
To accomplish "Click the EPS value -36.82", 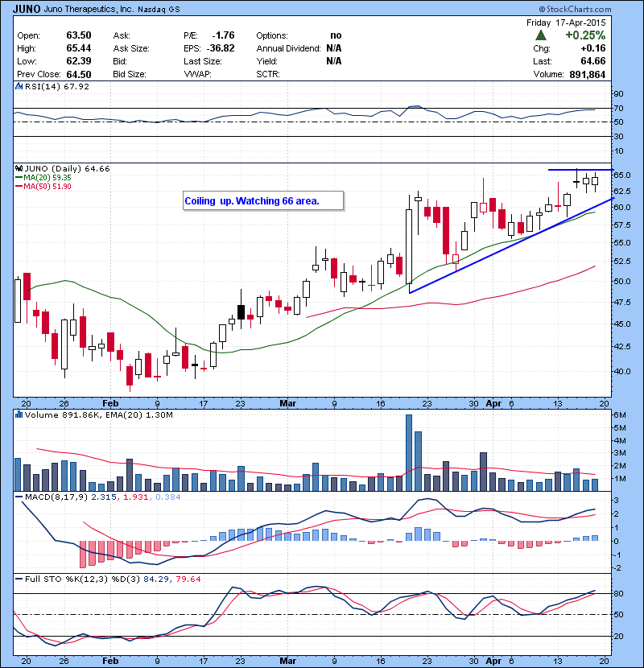I will coord(221,48).
